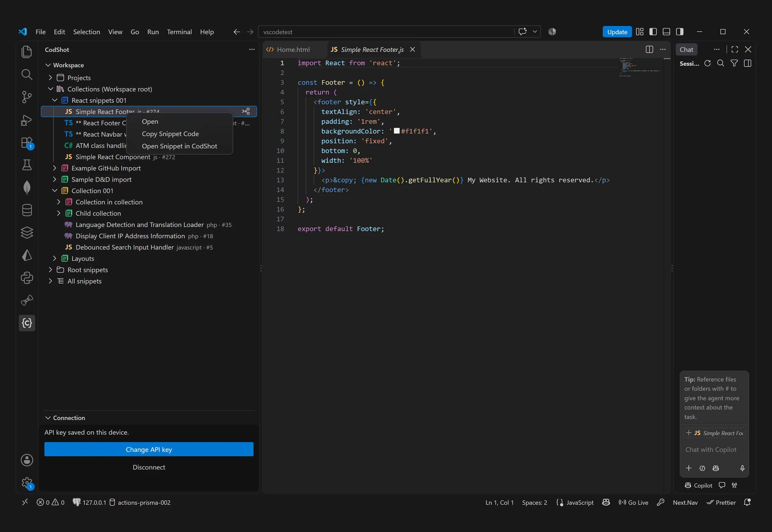Click Disconnect in Connection panel

pyautogui.click(x=149, y=467)
